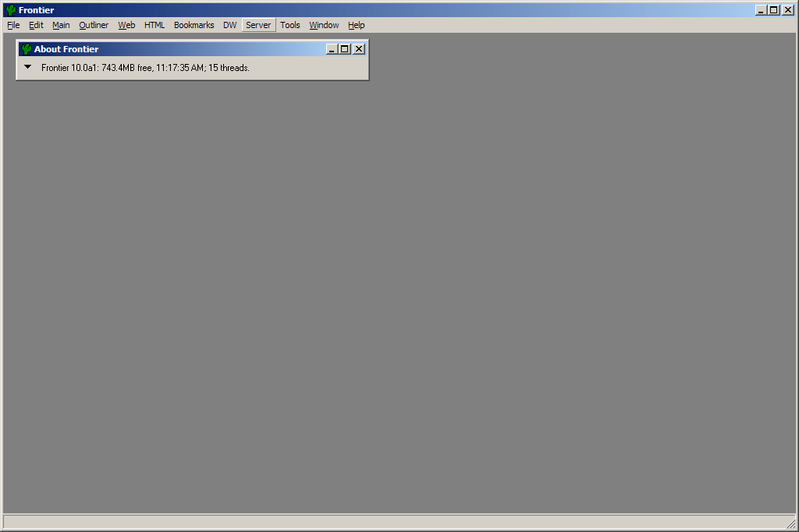The image size is (799, 532).
Task: Open the Tools menu
Action: 290,25
